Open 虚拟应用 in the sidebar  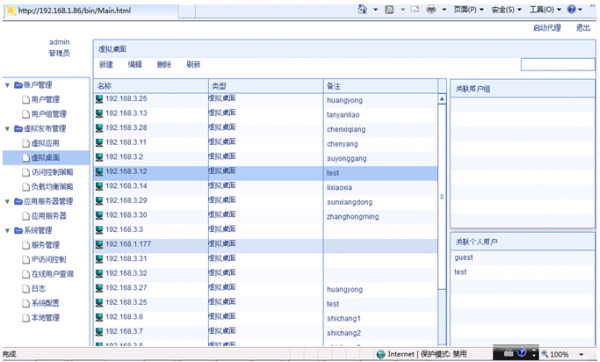click(x=45, y=143)
